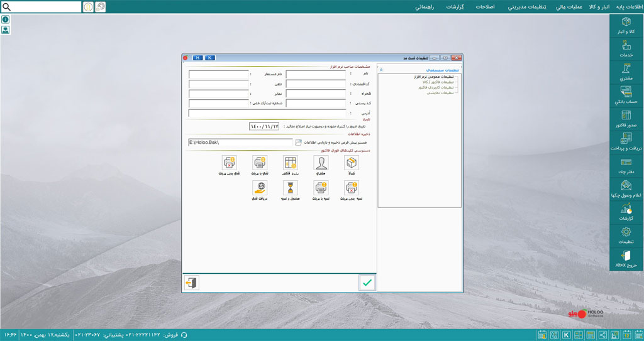Click the نقدی بدون پرینت printer icon
The image size is (644, 341).
[229, 163]
